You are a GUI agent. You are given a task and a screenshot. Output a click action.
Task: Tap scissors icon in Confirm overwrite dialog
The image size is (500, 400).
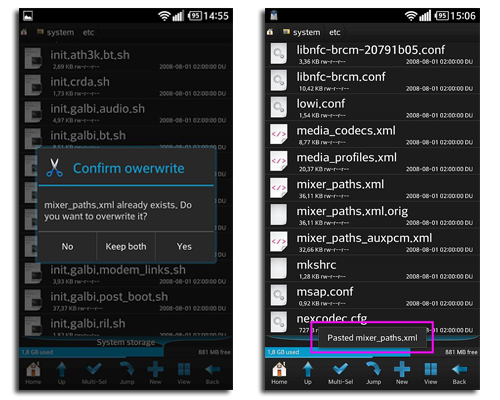click(54, 168)
